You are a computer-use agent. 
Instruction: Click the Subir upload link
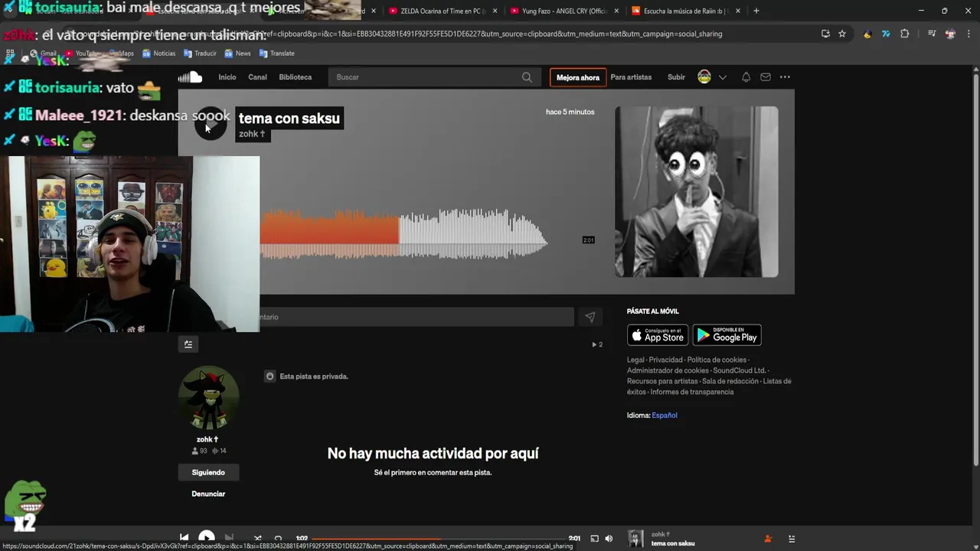(676, 77)
